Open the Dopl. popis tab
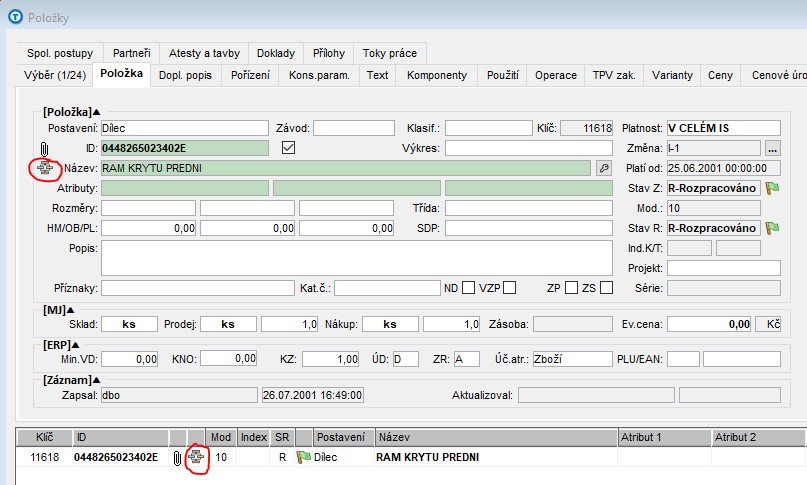This screenshot has height=485, width=807. 185,75
